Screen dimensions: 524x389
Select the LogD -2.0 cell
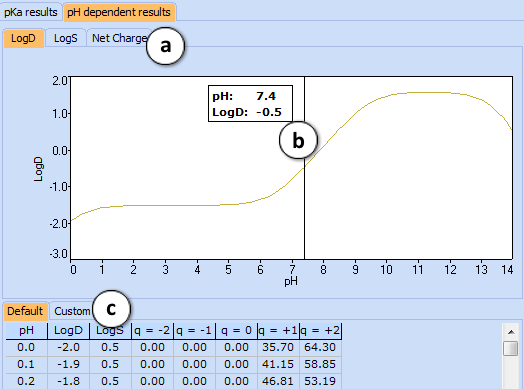pyautogui.click(x=69, y=348)
